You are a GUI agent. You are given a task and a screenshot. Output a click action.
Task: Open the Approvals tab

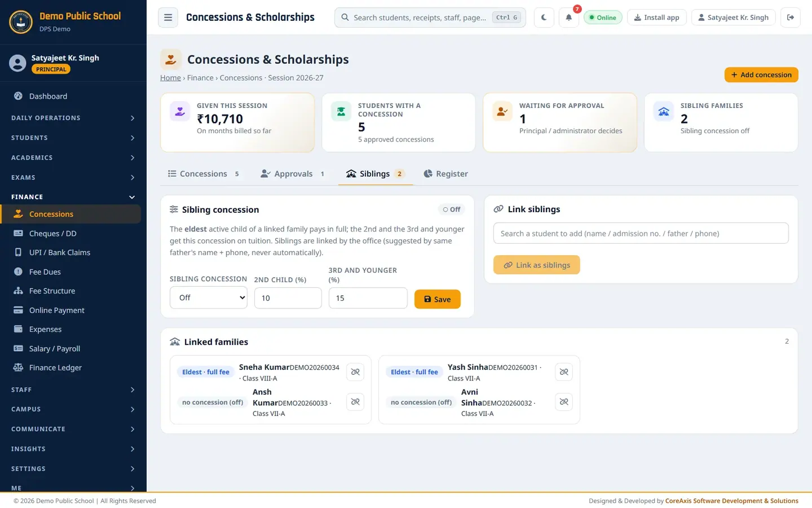[293, 174]
